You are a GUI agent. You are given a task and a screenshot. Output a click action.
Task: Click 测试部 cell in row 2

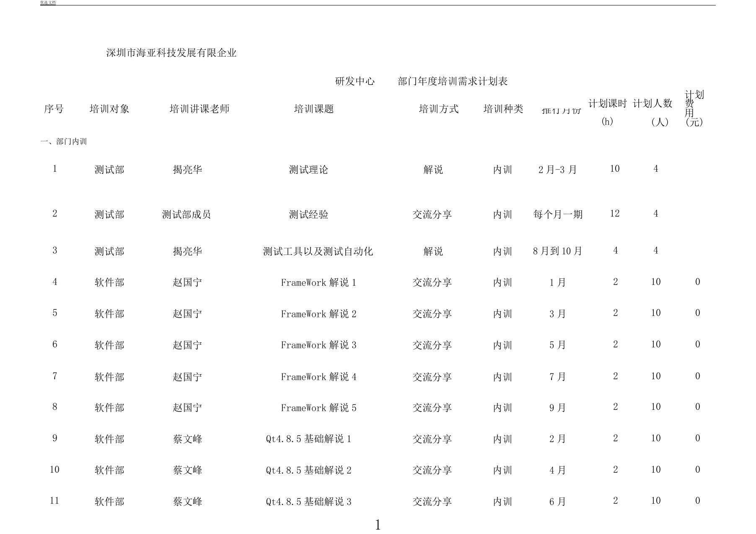coord(109,215)
